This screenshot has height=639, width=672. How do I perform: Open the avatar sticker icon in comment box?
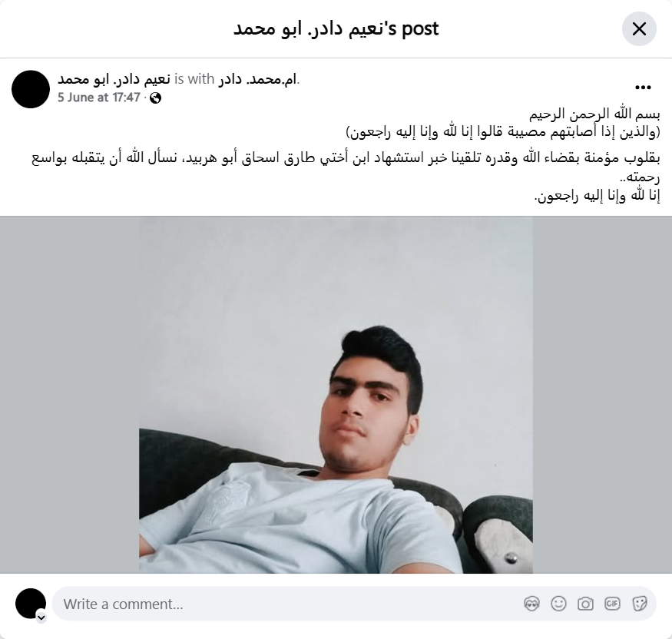point(531,604)
